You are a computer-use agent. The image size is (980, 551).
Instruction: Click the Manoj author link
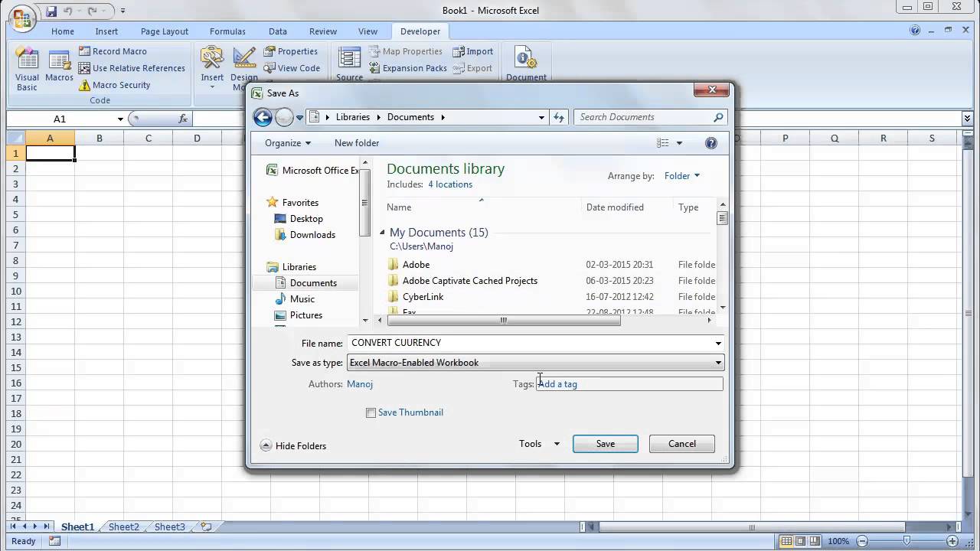point(360,384)
